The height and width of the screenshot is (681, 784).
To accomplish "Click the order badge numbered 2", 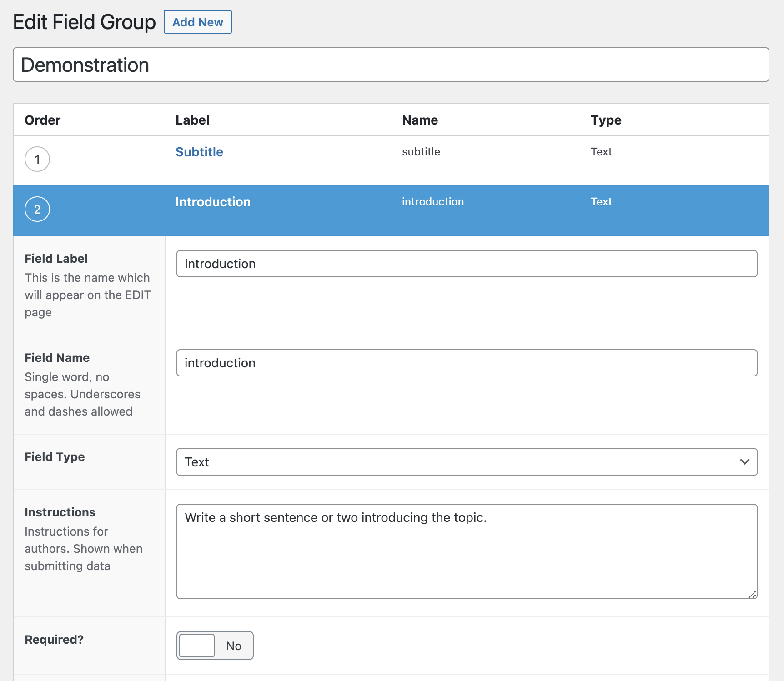I will click(x=37, y=209).
